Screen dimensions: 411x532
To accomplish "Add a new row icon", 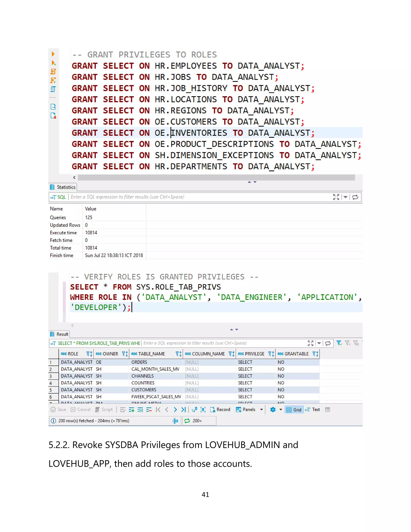I will click(x=131, y=410).
